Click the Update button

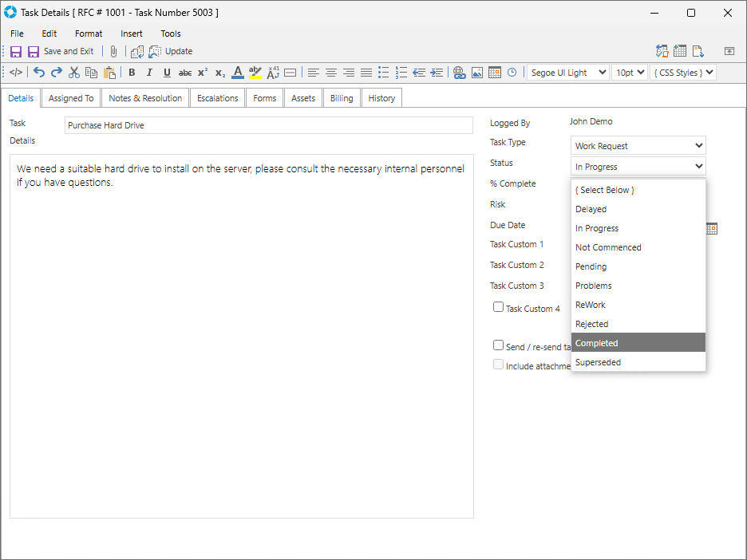tap(178, 51)
